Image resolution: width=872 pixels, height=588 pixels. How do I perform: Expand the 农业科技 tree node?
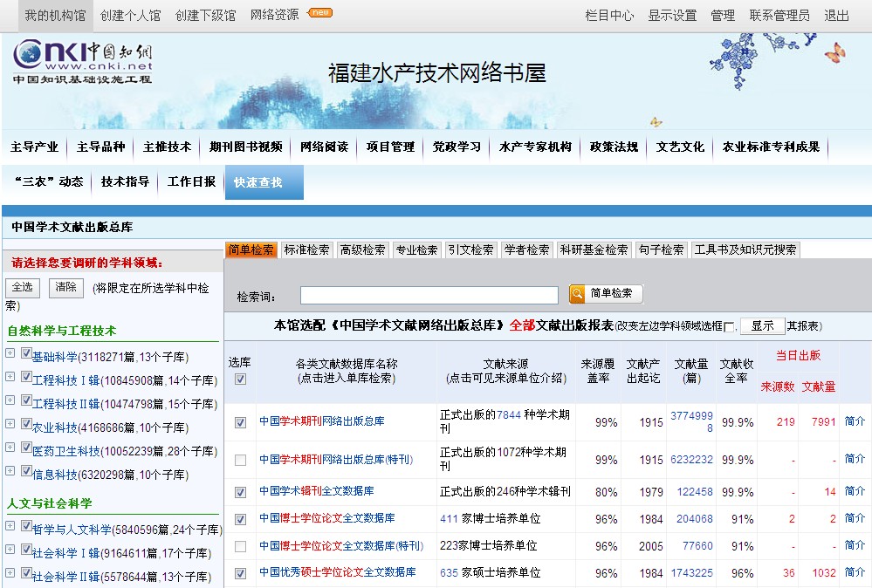pyautogui.click(x=10, y=423)
